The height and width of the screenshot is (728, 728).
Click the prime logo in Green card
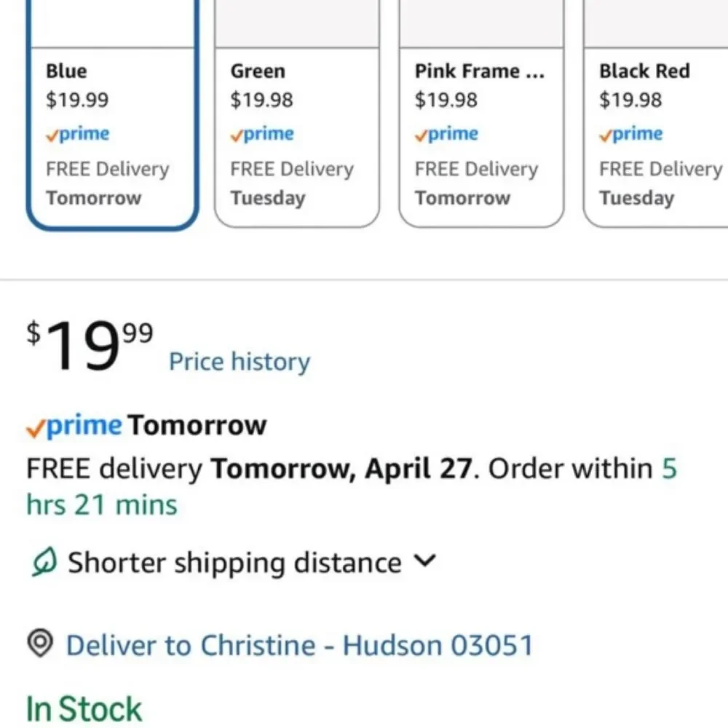262,134
